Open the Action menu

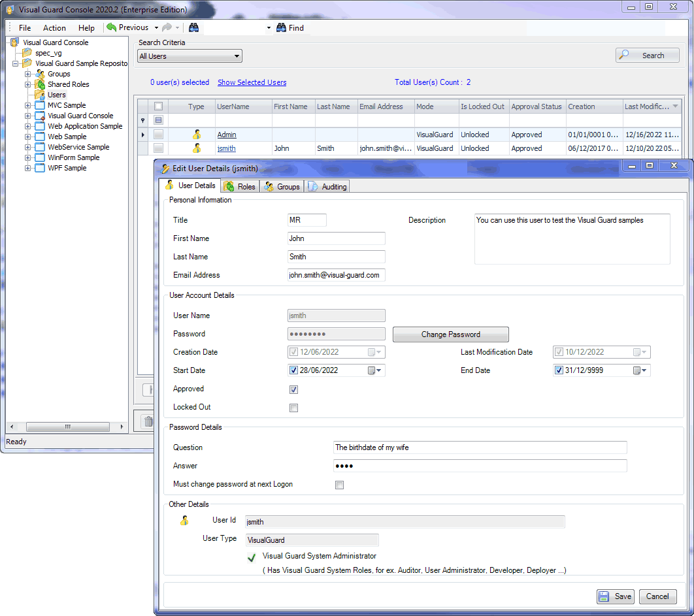click(x=54, y=28)
